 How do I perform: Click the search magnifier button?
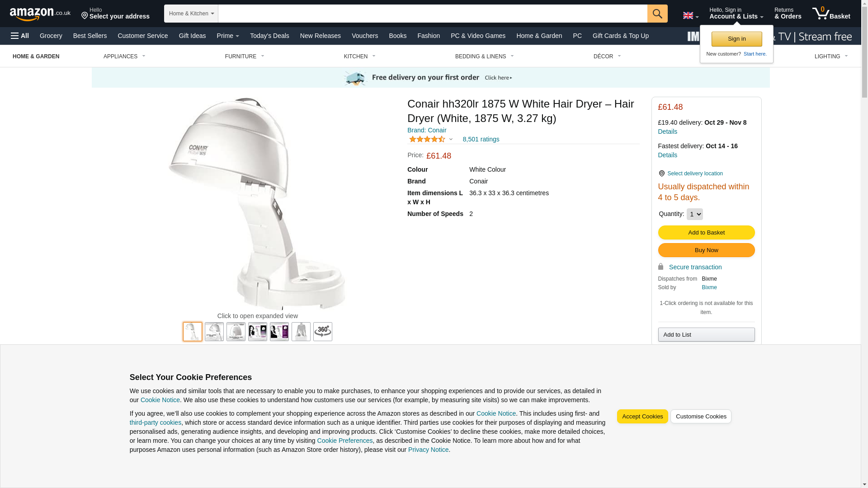[x=657, y=14]
